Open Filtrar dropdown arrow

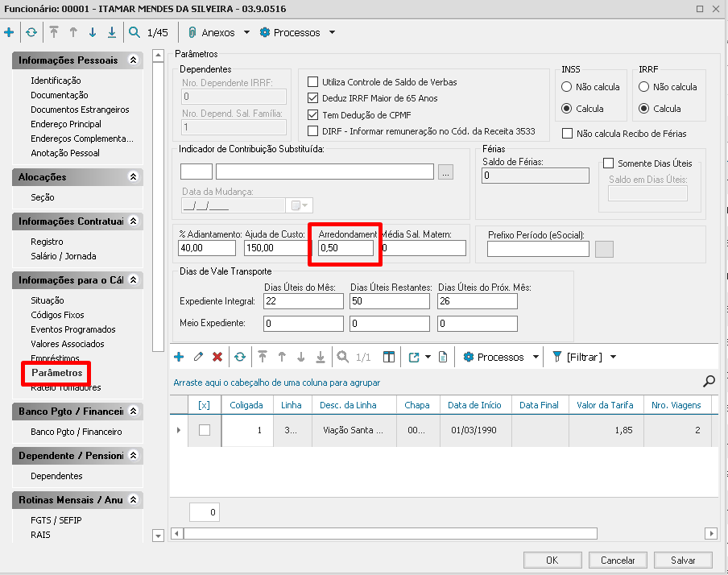pos(613,357)
